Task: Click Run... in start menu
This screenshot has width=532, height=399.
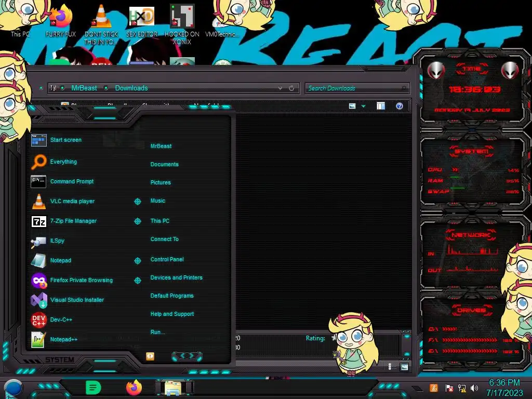Action: click(x=157, y=332)
